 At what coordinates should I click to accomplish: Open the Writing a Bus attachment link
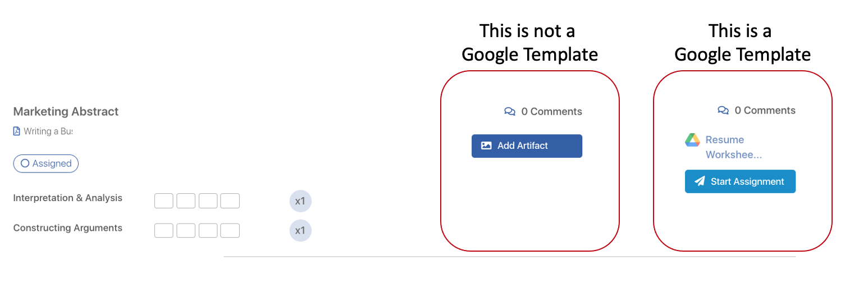click(x=48, y=131)
